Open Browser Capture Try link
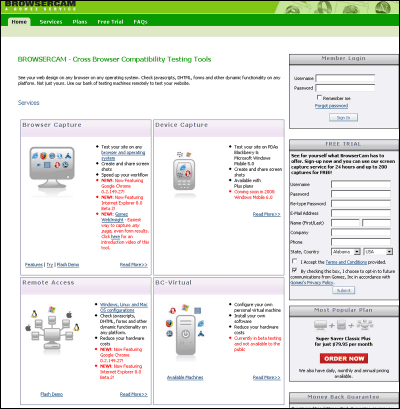This screenshot has height=409, width=400. pyautogui.click(x=50, y=265)
